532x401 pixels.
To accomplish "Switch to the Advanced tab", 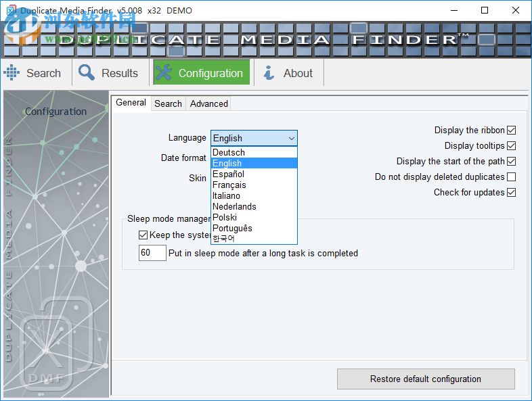I will pyautogui.click(x=209, y=103).
